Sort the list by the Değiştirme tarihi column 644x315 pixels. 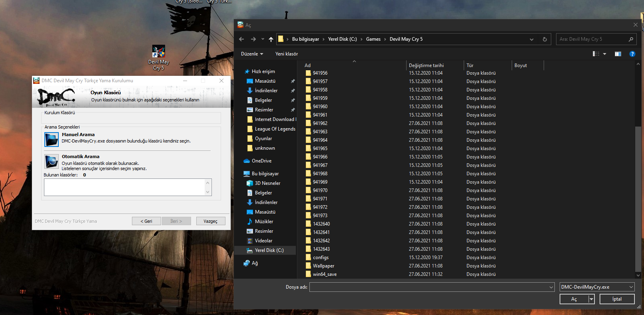[426, 65]
